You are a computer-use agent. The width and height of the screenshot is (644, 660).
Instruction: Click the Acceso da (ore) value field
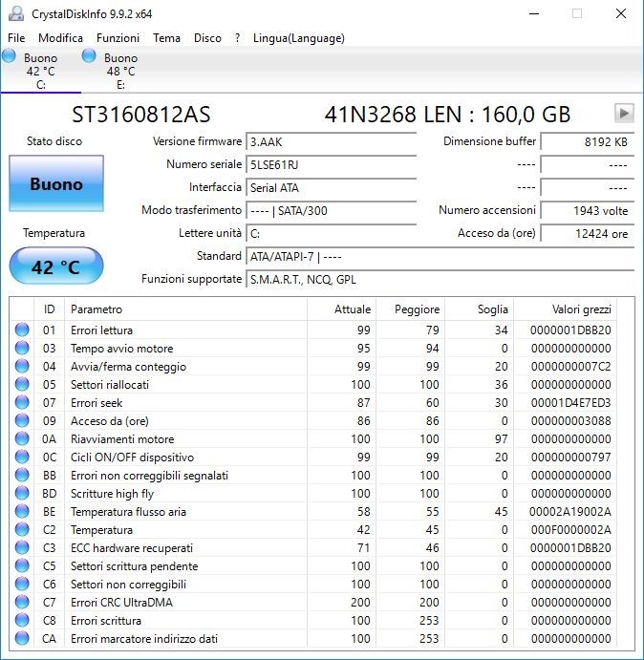(587, 234)
